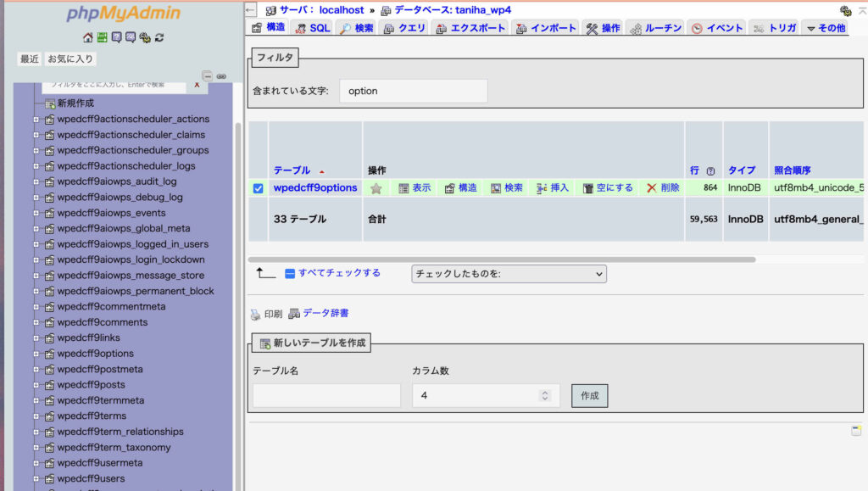
Task: Click the rows help question icon
Action: coord(711,171)
